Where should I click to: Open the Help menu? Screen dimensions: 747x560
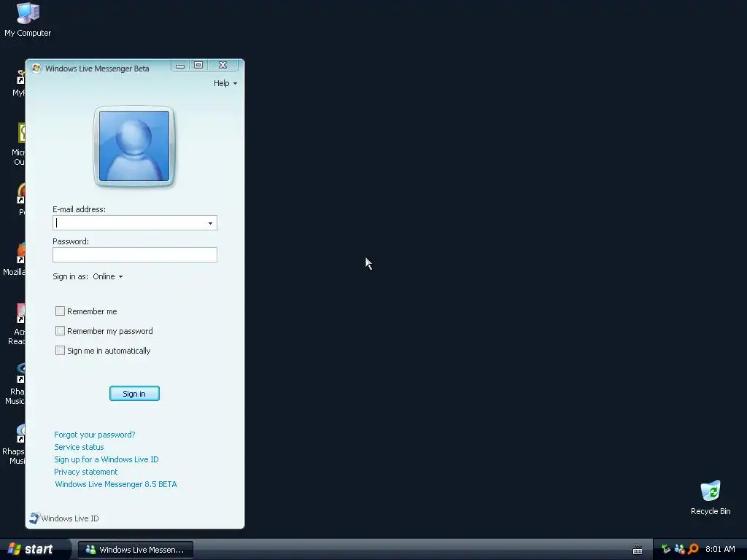225,83
